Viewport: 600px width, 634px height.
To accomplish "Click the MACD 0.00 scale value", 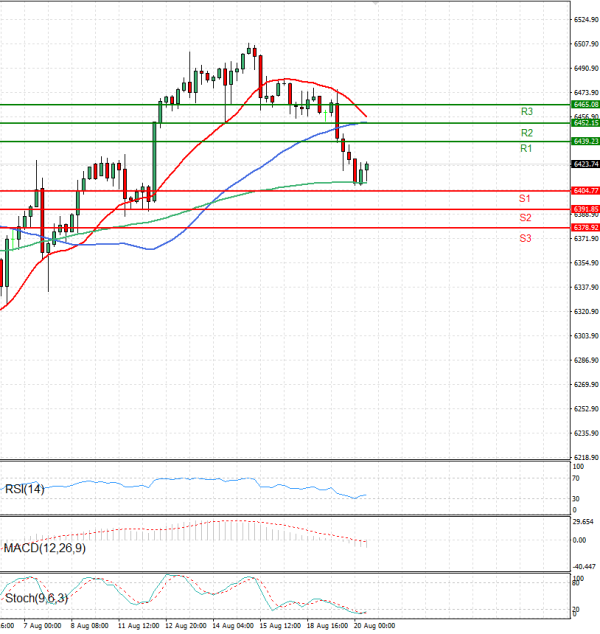I will [x=579, y=541].
